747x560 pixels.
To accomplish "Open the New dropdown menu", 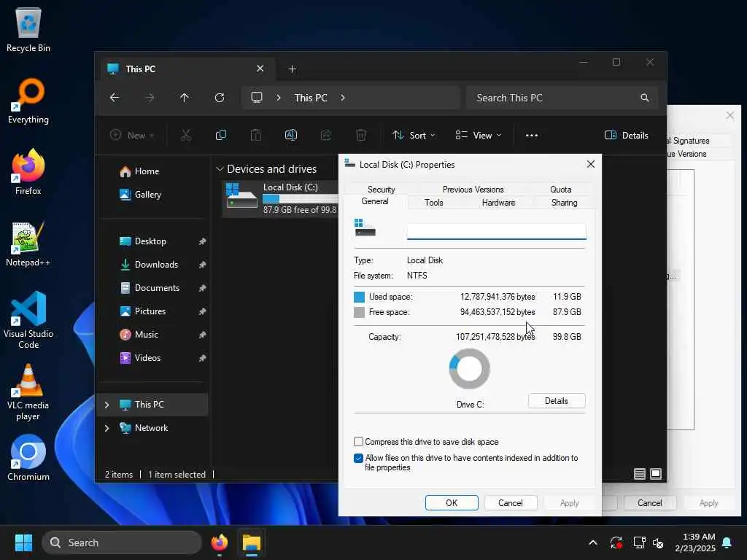I will click(x=132, y=135).
